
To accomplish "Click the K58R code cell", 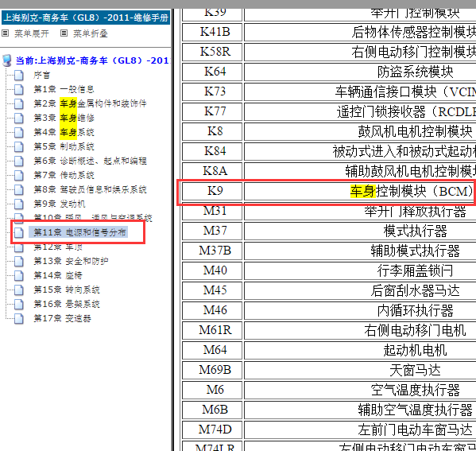I will 212,52.
